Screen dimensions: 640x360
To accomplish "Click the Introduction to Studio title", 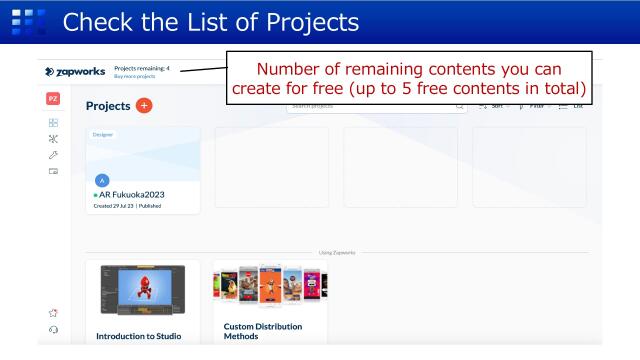I will click(x=139, y=336).
